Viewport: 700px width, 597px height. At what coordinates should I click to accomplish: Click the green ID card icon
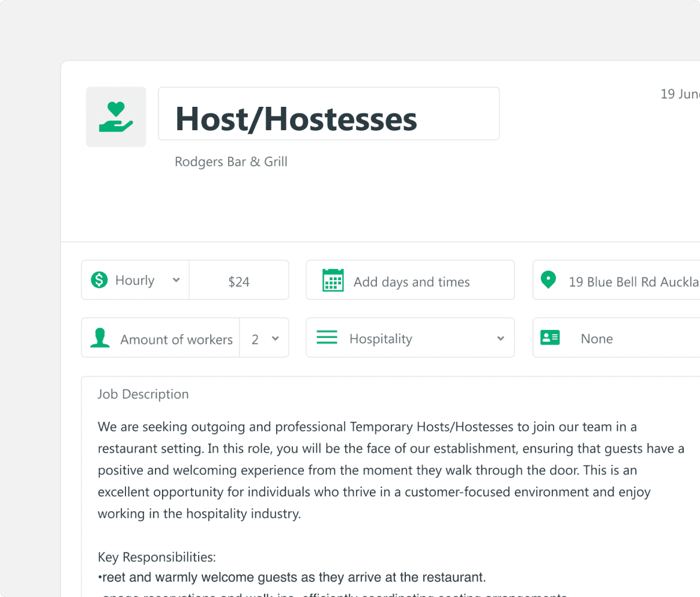550,337
